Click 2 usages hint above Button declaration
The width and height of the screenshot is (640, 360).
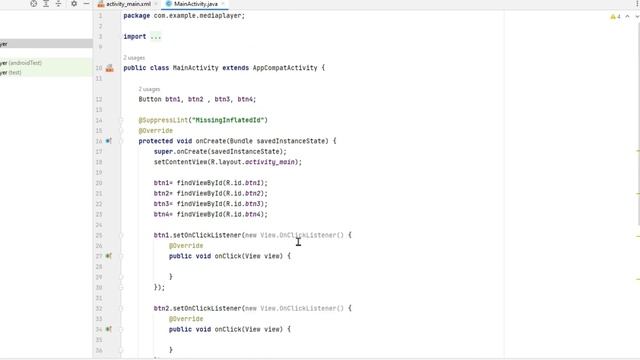click(149, 89)
